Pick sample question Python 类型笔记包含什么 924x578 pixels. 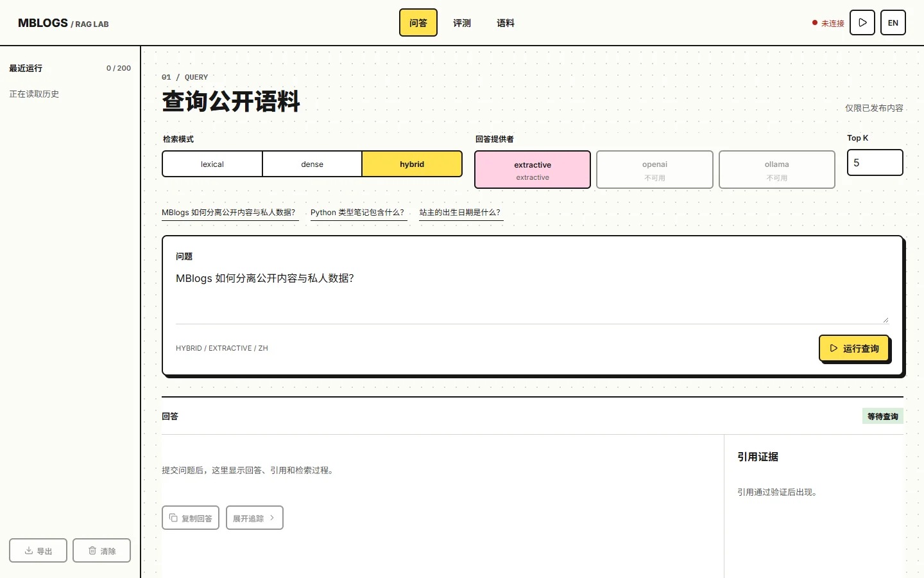(x=357, y=213)
